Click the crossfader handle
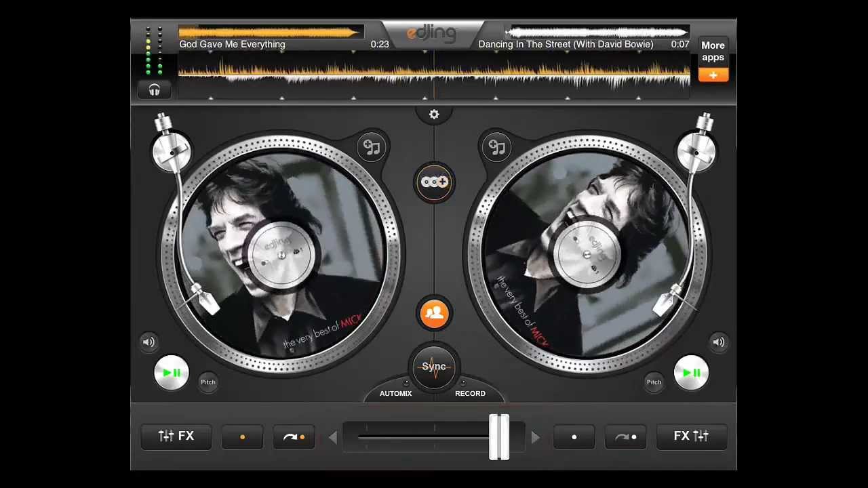 (x=499, y=437)
